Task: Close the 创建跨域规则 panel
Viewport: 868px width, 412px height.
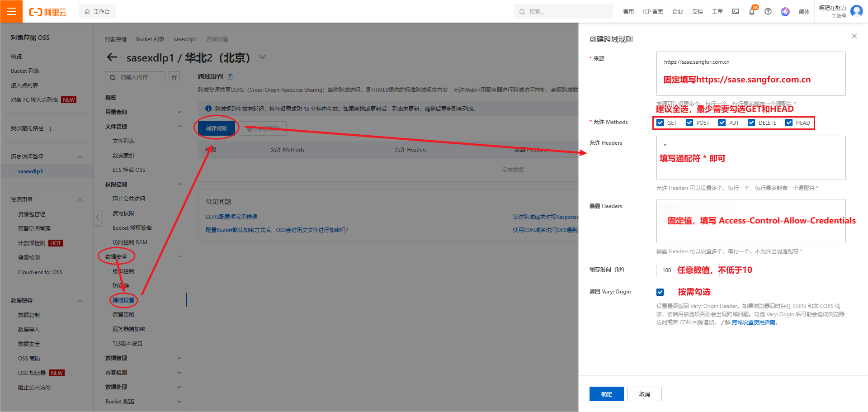Action: tap(854, 36)
